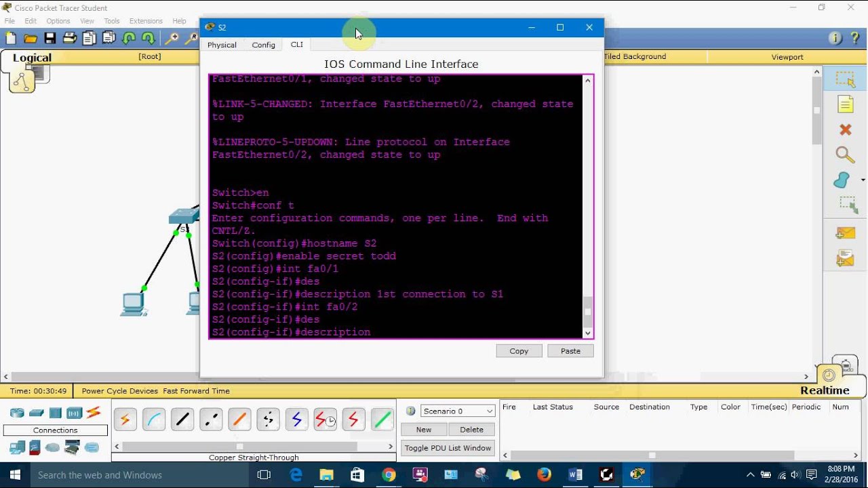Pick the Place Note tool
Screen dimensions: 868x488
point(845,104)
